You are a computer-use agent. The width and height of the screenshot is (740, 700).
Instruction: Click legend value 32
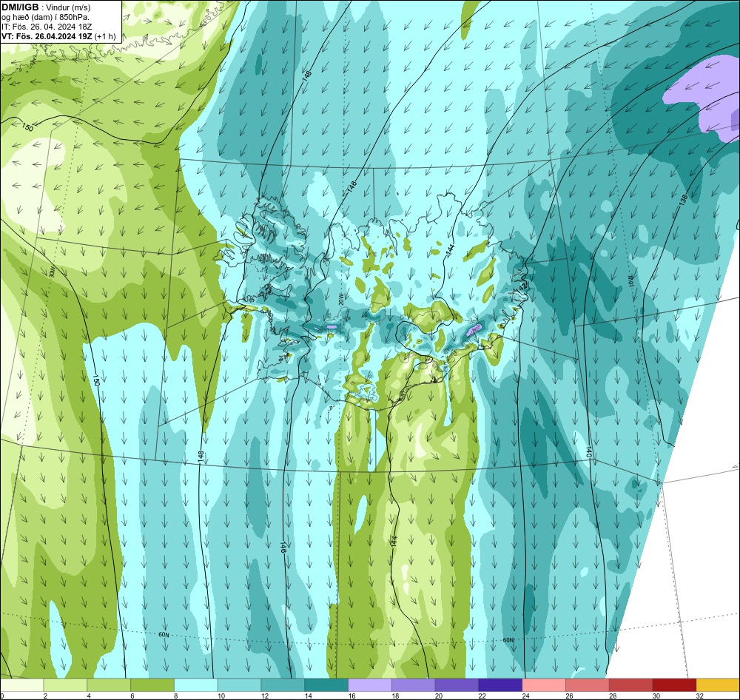[x=700, y=696]
